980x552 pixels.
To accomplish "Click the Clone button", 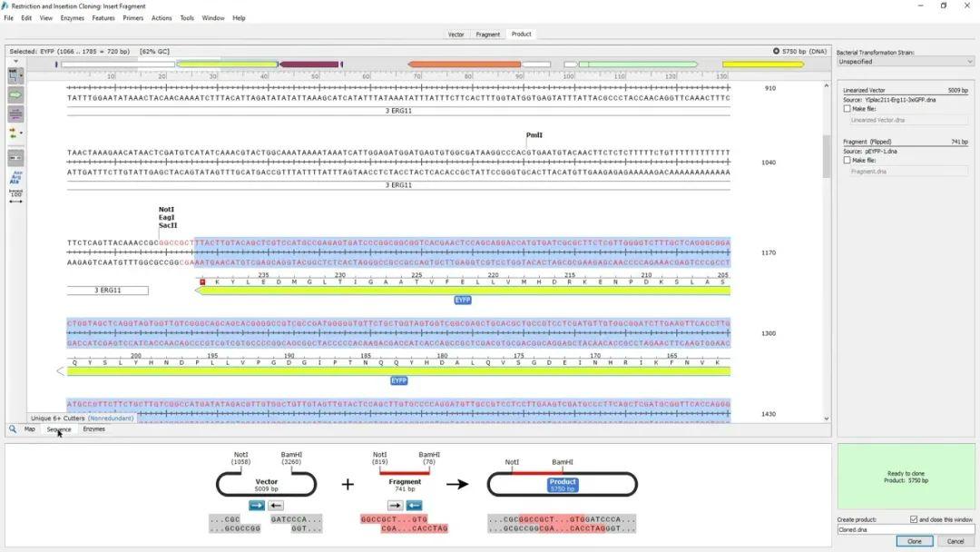I will (x=914, y=540).
